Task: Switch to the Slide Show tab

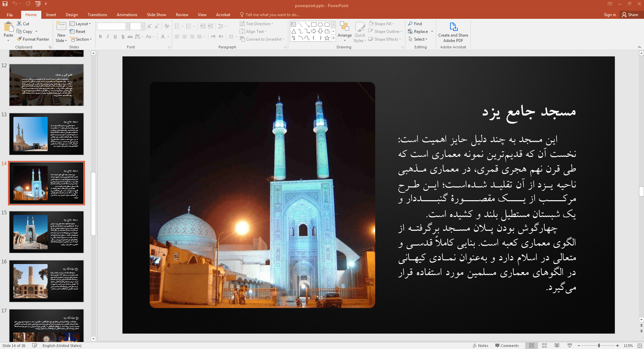Action: (156, 15)
